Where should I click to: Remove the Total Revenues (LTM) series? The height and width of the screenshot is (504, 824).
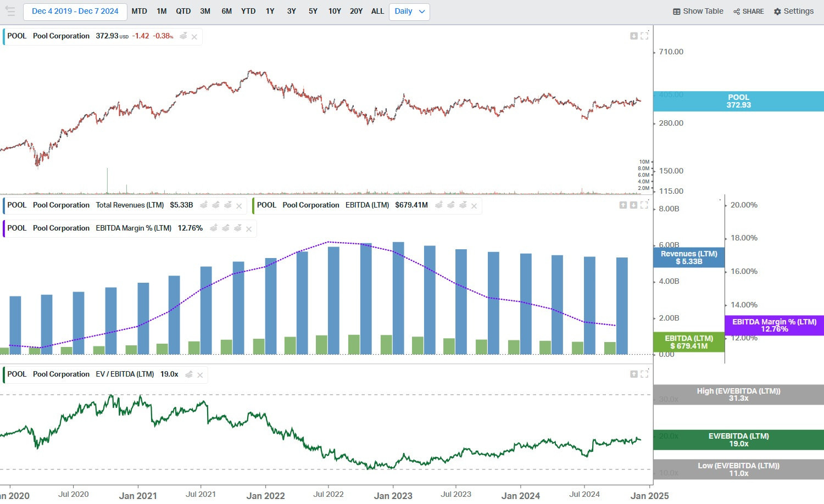(x=239, y=206)
